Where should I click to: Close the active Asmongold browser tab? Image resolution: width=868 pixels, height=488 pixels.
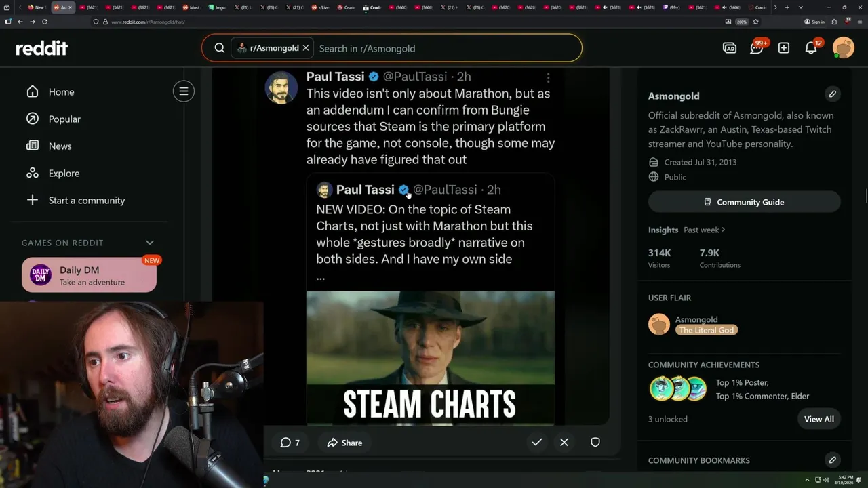(x=70, y=7)
